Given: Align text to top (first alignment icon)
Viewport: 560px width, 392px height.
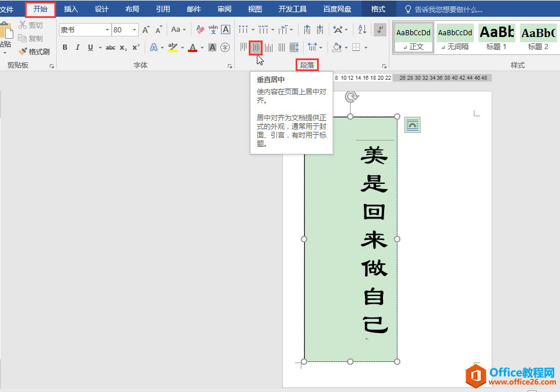Looking at the screenshot, I should pos(243,47).
